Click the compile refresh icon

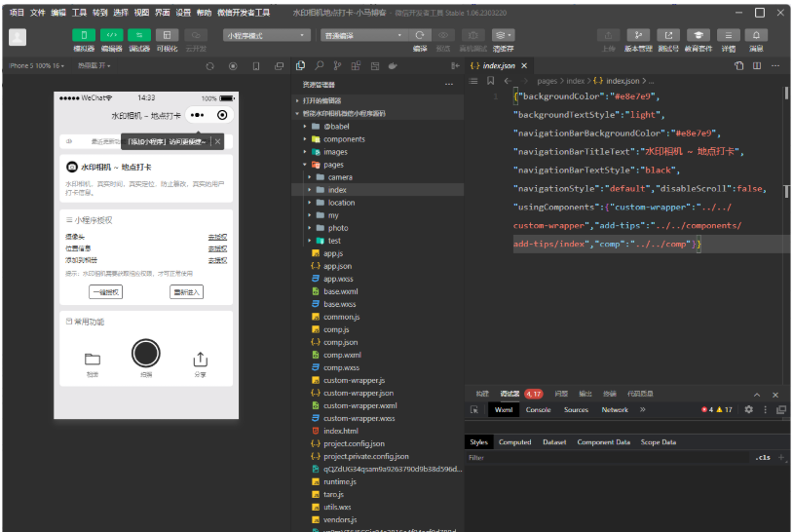tap(420, 35)
